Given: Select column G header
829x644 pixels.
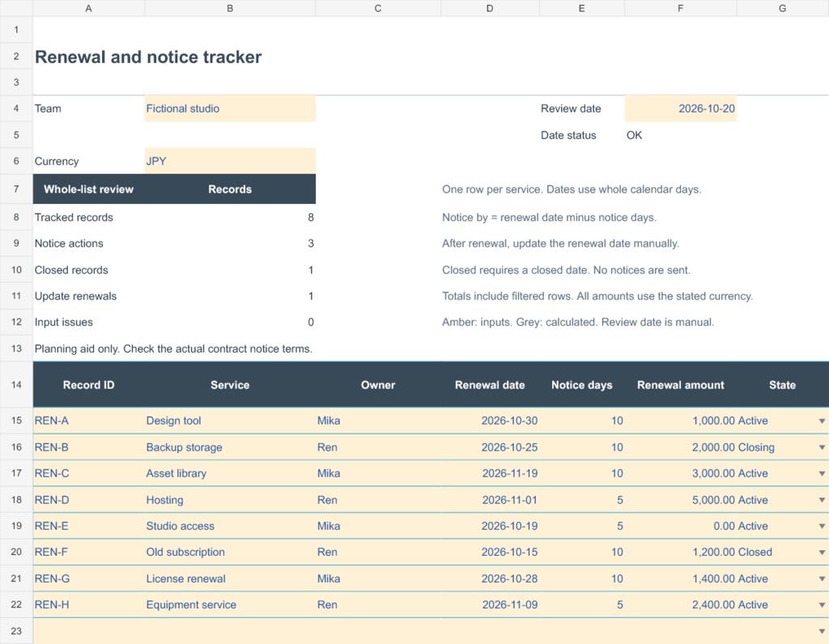Looking at the screenshot, I should 783,8.
